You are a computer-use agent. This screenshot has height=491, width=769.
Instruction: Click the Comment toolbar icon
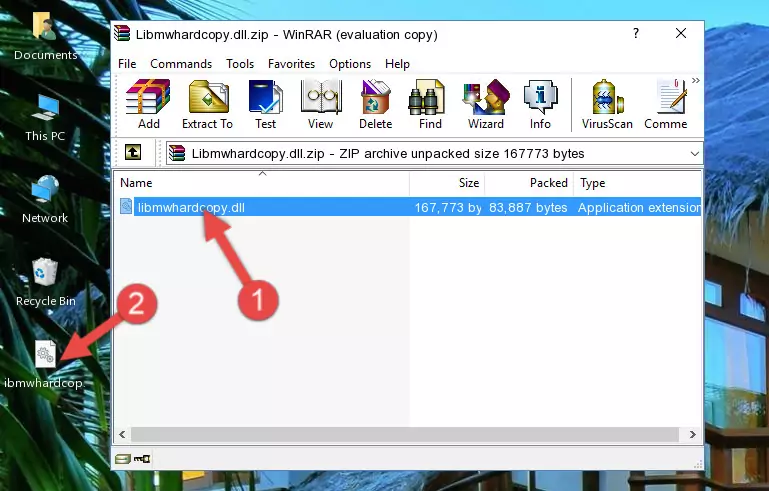pyautogui.click(x=666, y=104)
